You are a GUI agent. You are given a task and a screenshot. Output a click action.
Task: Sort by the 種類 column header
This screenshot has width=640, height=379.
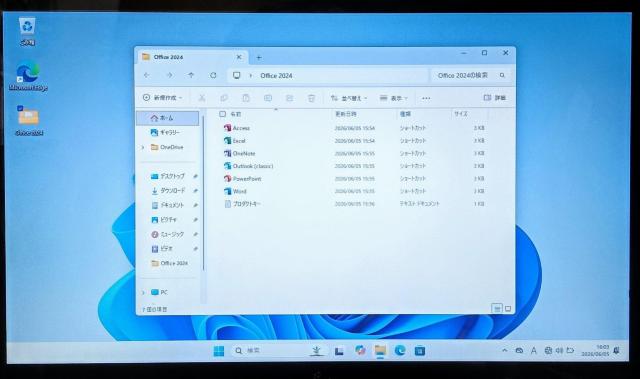[x=424, y=114]
